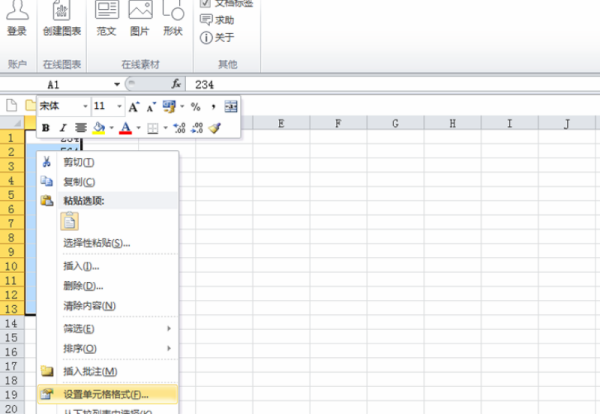Open 设置单元格格式(F)... format cells
The width and height of the screenshot is (600, 414).
point(108,394)
